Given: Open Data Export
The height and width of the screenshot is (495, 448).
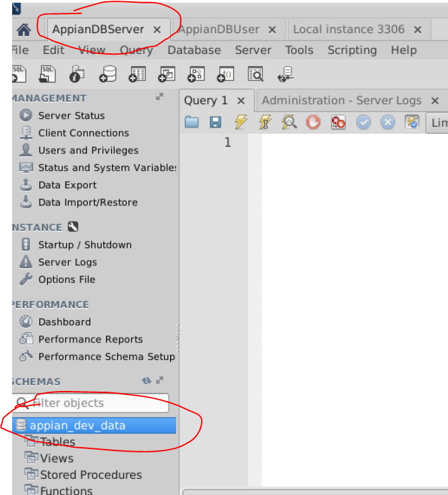Looking at the screenshot, I should click(67, 185).
